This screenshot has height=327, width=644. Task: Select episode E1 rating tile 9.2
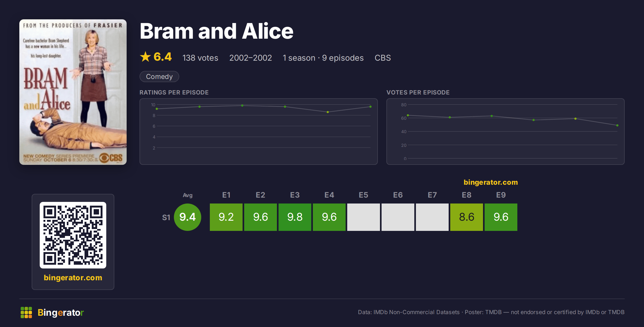click(226, 217)
